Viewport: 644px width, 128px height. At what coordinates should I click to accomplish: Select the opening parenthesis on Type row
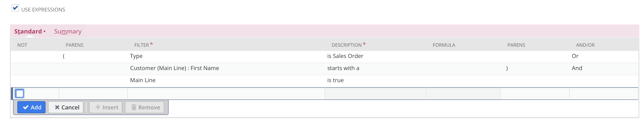point(64,56)
